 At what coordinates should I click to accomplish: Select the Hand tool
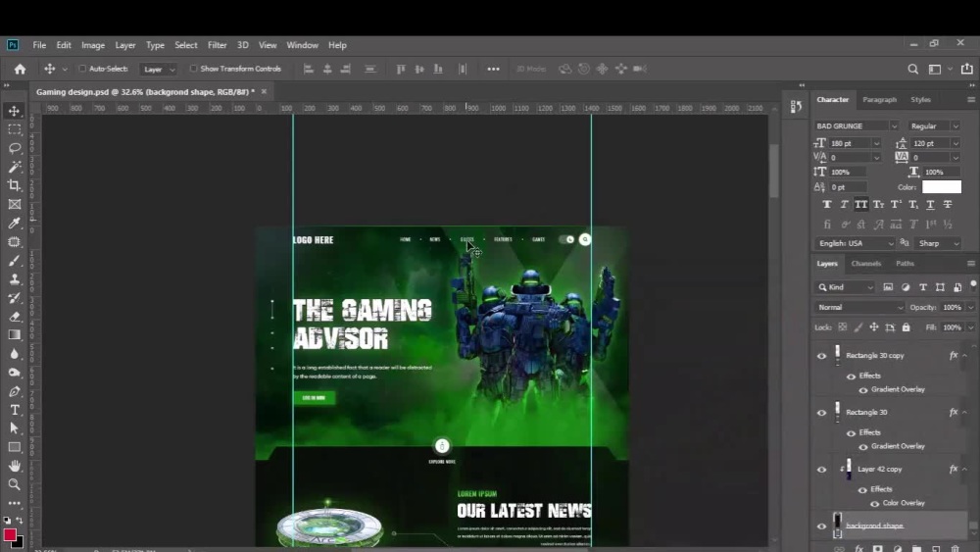[15, 467]
